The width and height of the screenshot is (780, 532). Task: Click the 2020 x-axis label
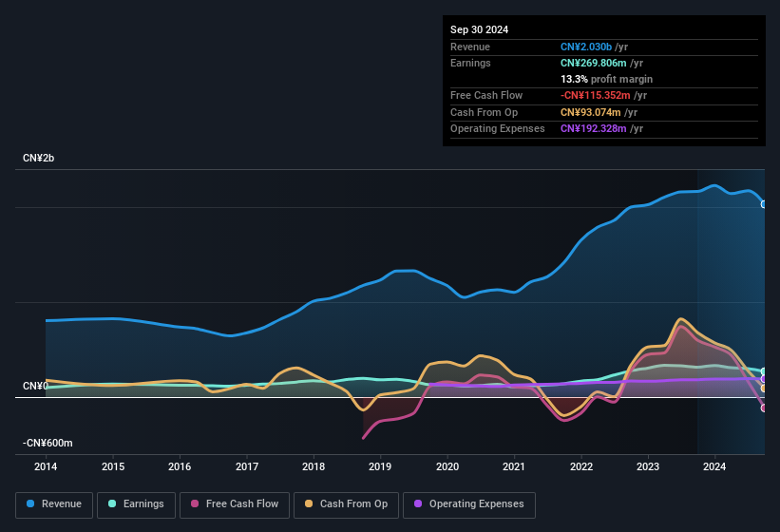[447, 466]
